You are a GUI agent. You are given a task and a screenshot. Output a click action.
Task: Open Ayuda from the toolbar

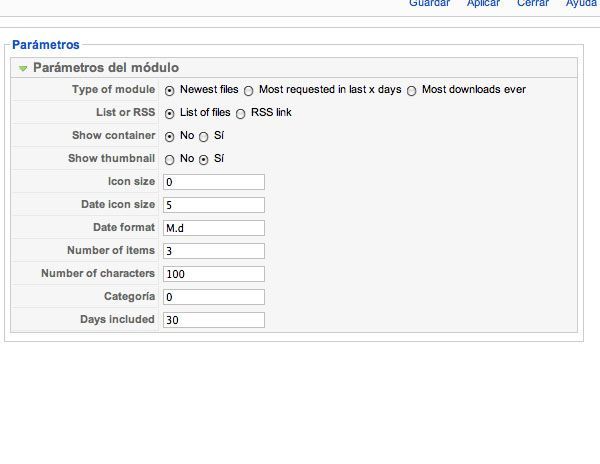tap(581, 3)
